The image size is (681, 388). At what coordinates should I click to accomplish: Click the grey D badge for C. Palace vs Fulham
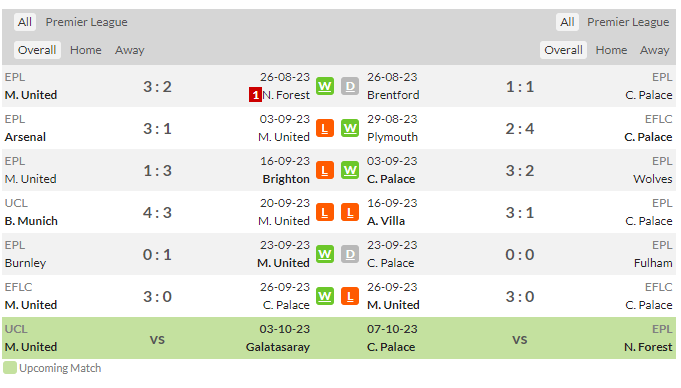350,254
